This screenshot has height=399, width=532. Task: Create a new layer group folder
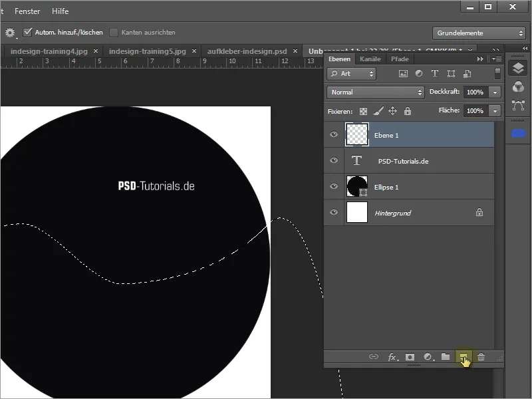click(446, 356)
